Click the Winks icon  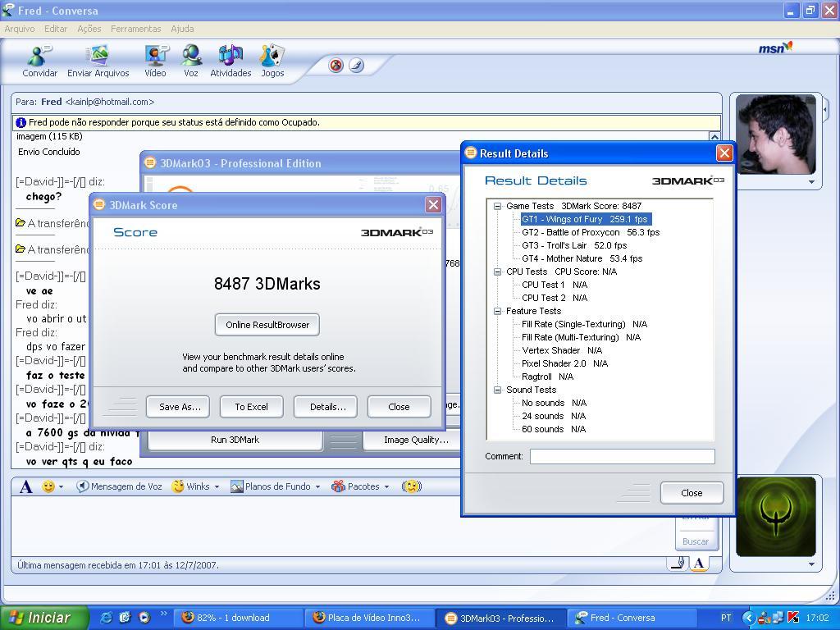click(x=178, y=486)
